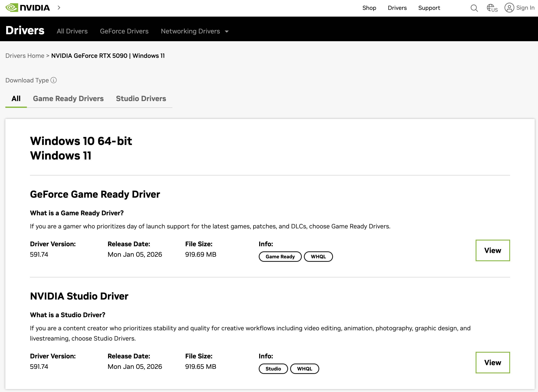Click the globe US region icon
Image resolution: width=538 pixels, height=392 pixels.
(x=492, y=8)
